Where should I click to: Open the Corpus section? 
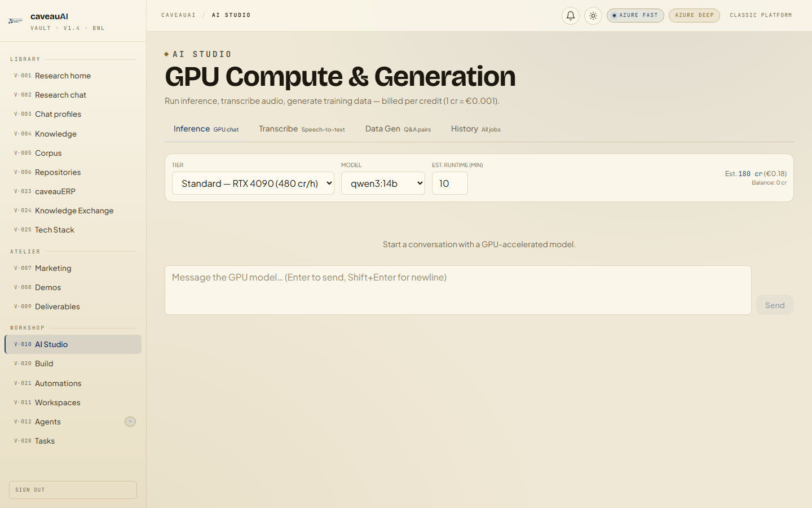coord(73,153)
